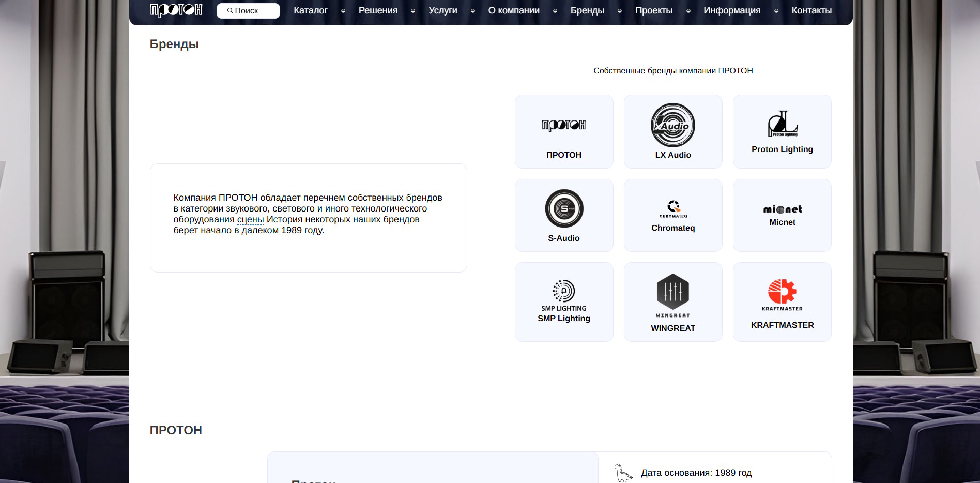Select the Chromateq brand label
980x483 pixels.
pyautogui.click(x=673, y=228)
